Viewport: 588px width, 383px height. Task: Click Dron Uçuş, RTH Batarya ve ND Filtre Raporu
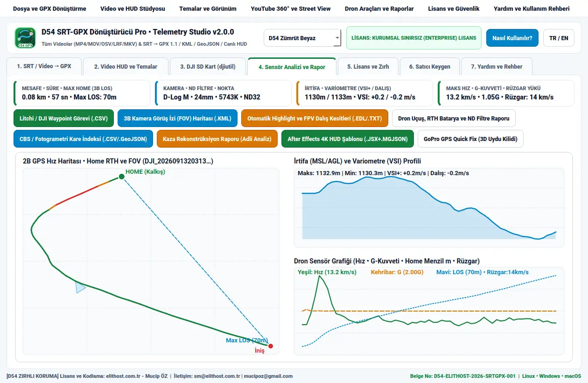coord(454,118)
